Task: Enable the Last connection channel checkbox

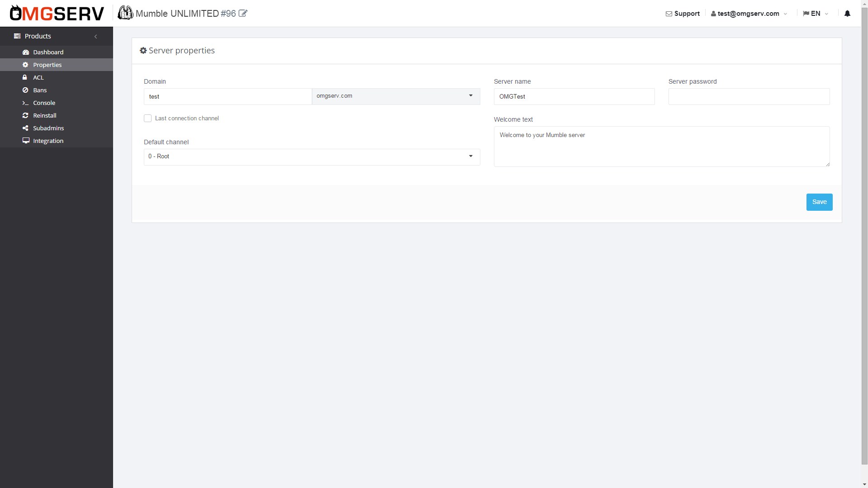Action: click(147, 118)
